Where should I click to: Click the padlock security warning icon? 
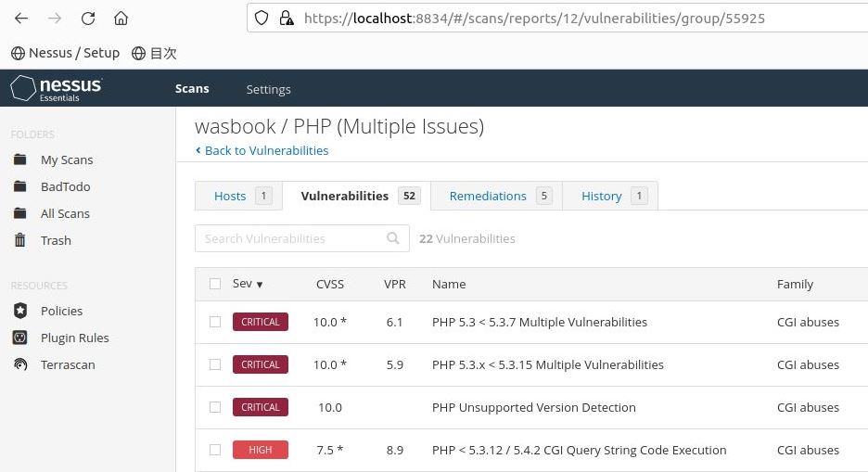tap(287, 19)
